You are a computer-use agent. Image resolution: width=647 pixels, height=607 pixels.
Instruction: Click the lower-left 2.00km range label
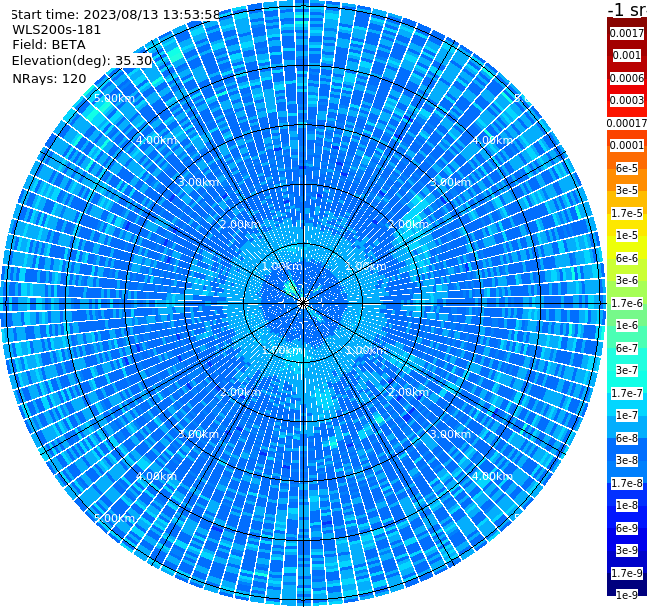(x=241, y=392)
